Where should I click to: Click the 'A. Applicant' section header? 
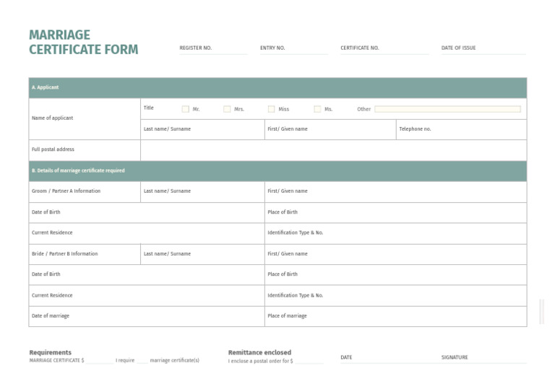pos(277,87)
